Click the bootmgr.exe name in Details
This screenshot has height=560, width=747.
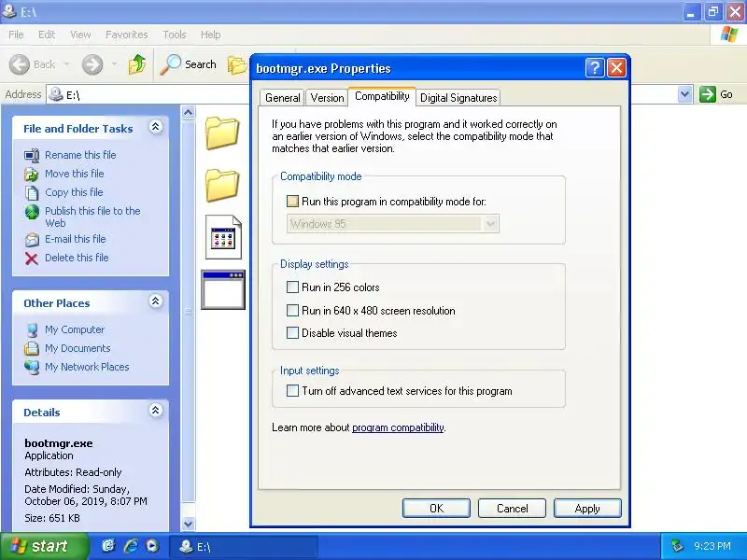tap(59, 442)
